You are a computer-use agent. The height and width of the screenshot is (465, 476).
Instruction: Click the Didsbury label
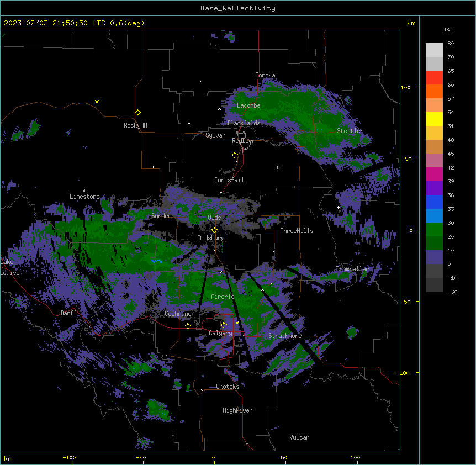[x=211, y=238]
